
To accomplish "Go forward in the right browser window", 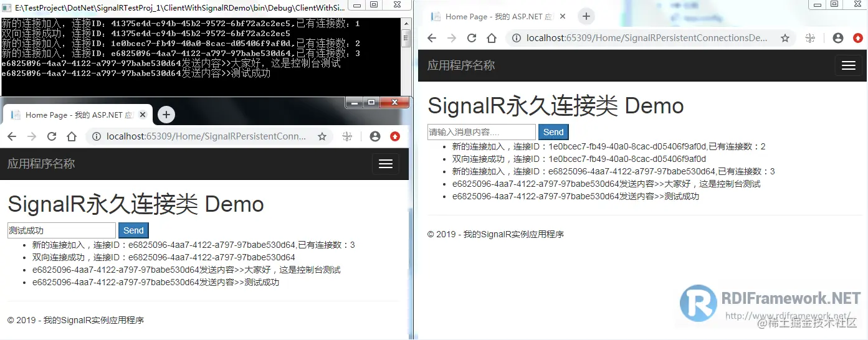I will click(452, 38).
